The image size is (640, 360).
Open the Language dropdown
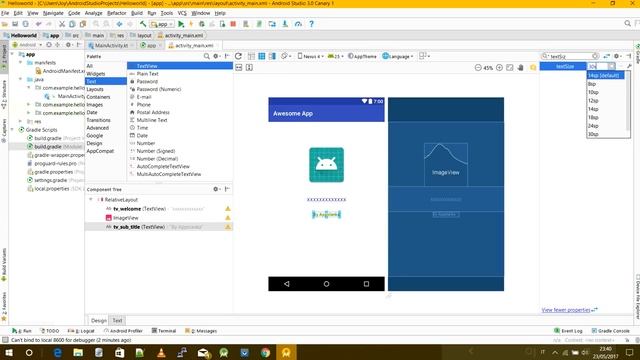[398, 56]
